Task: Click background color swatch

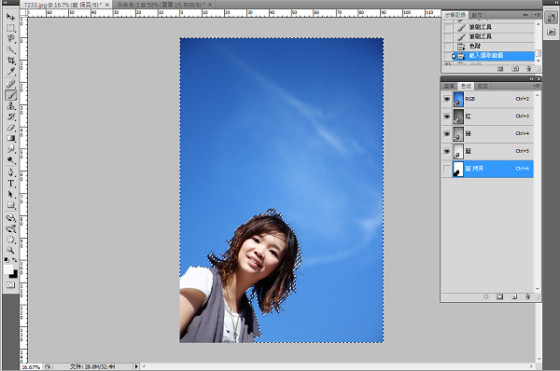Action: 14,275
